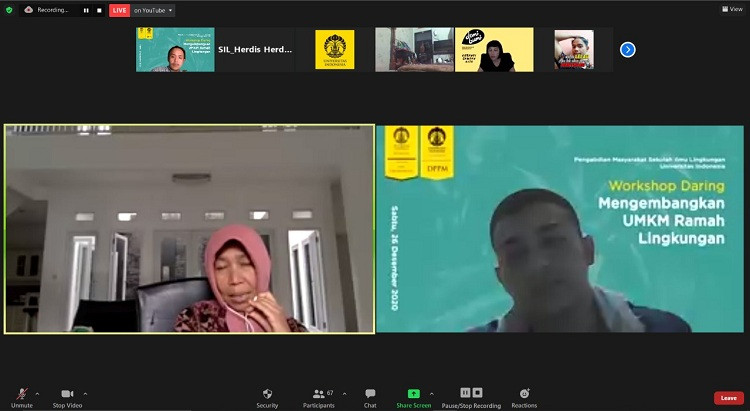Viewport: 750px width, 411px height.
Task: Open the Chat panel
Action: (370, 395)
